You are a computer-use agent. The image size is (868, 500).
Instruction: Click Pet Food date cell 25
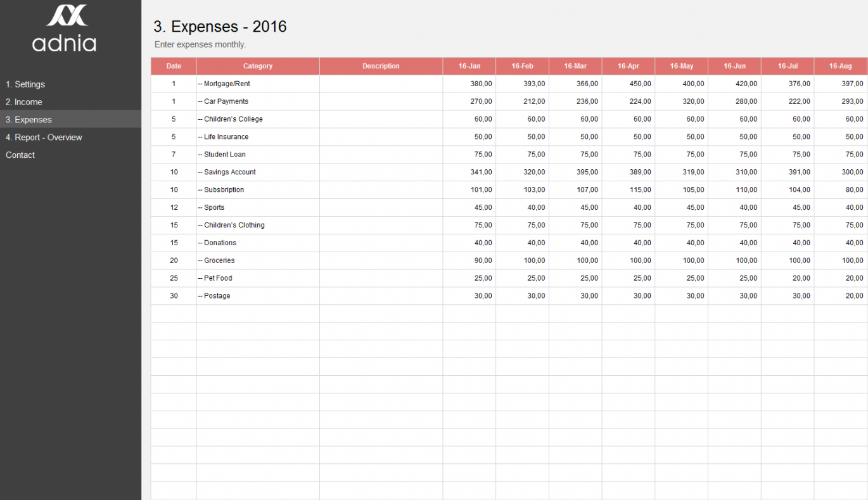click(174, 278)
